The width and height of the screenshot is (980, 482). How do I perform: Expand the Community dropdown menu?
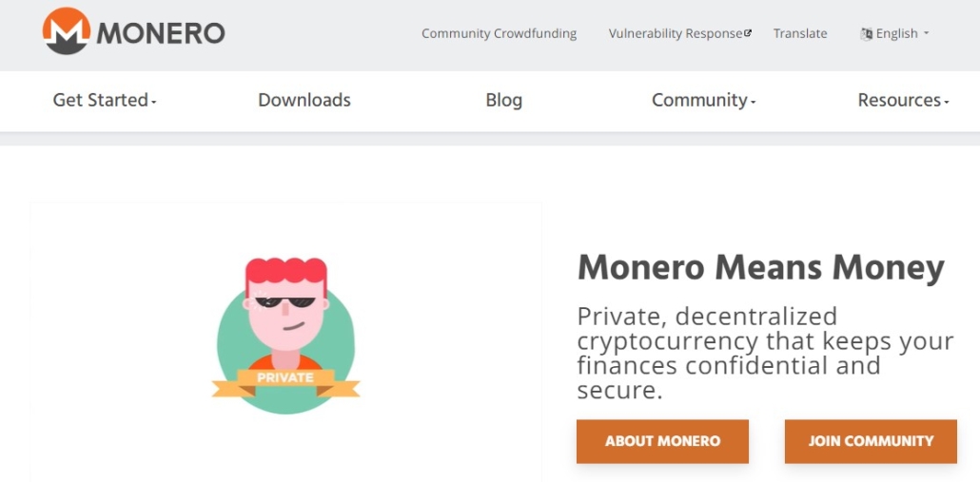703,100
